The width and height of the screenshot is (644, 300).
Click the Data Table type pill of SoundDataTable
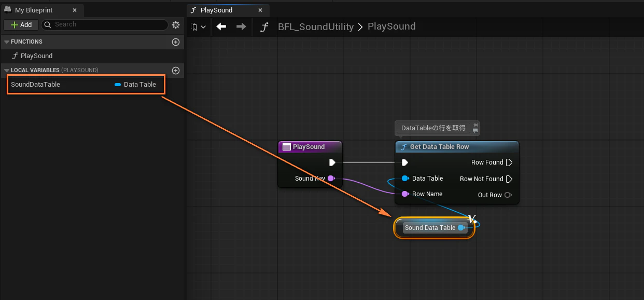pyautogui.click(x=135, y=84)
